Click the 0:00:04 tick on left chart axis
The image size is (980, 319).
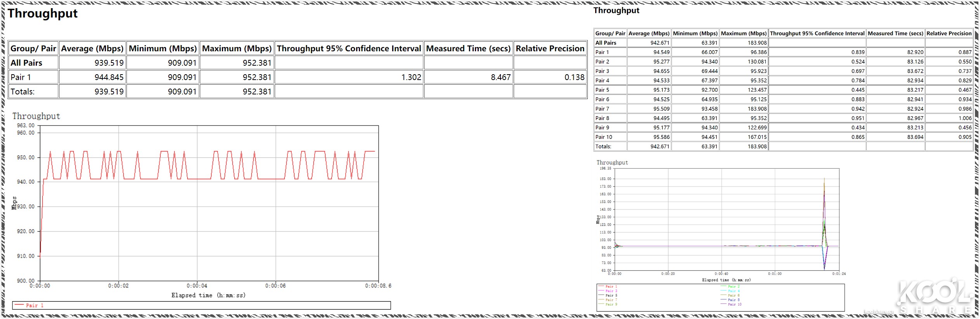tap(197, 286)
